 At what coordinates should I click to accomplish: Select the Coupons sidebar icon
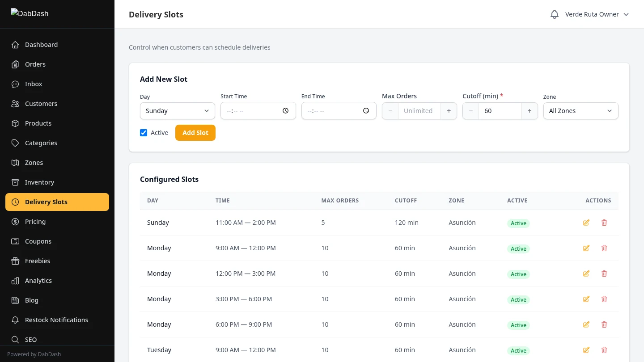click(15, 241)
